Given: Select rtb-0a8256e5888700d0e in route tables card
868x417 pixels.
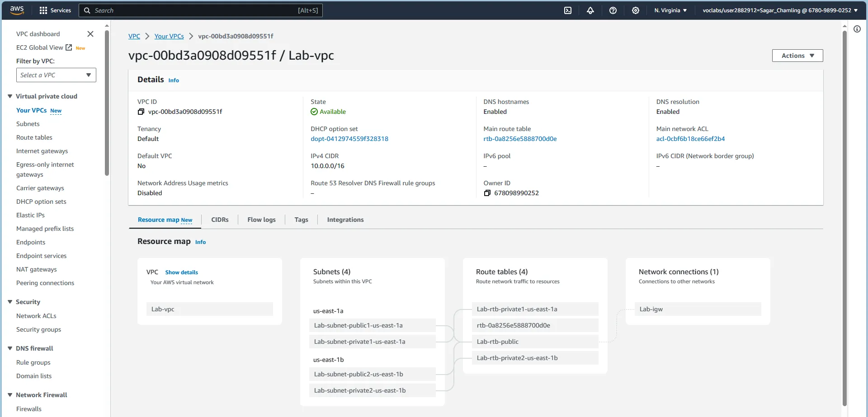Looking at the screenshot, I should tap(535, 325).
